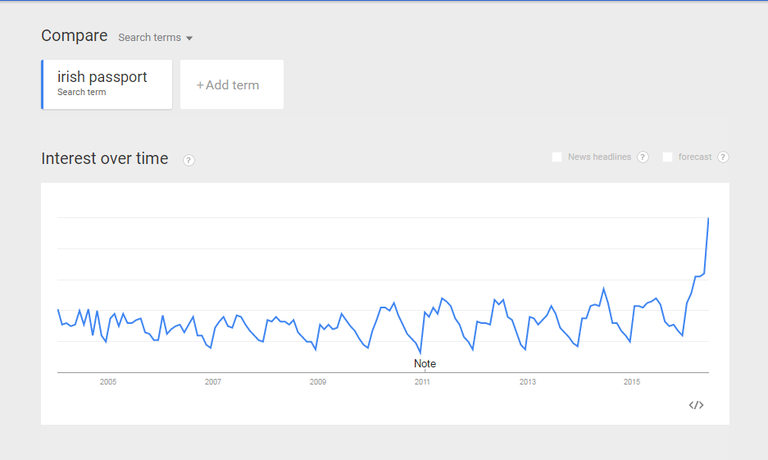Click the 2005 axis label
Viewport: 768px width, 460px height.
point(108,382)
